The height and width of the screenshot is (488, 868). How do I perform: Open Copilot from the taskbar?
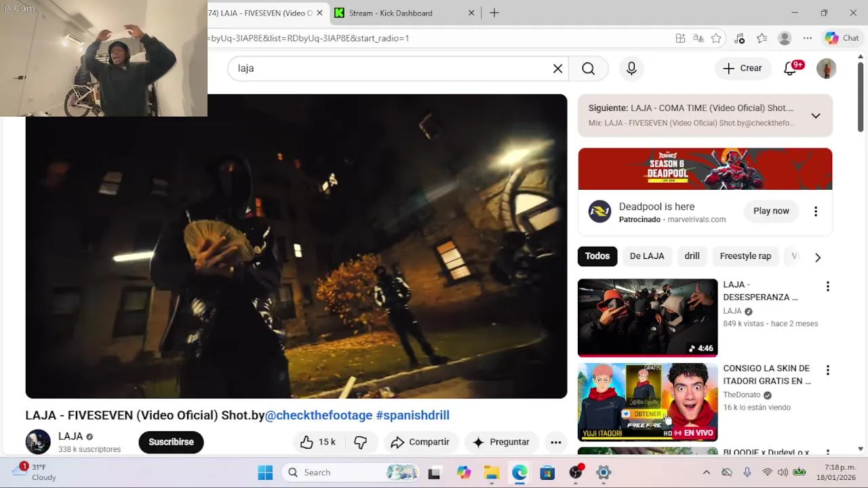pos(464,472)
